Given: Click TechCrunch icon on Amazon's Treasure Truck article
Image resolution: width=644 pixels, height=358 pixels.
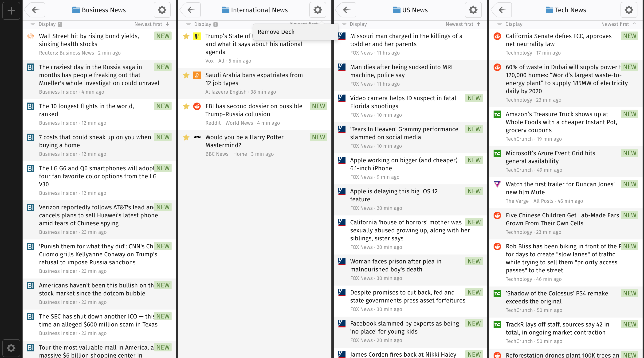Looking at the screenshot, I should click(x=497, y=114).
